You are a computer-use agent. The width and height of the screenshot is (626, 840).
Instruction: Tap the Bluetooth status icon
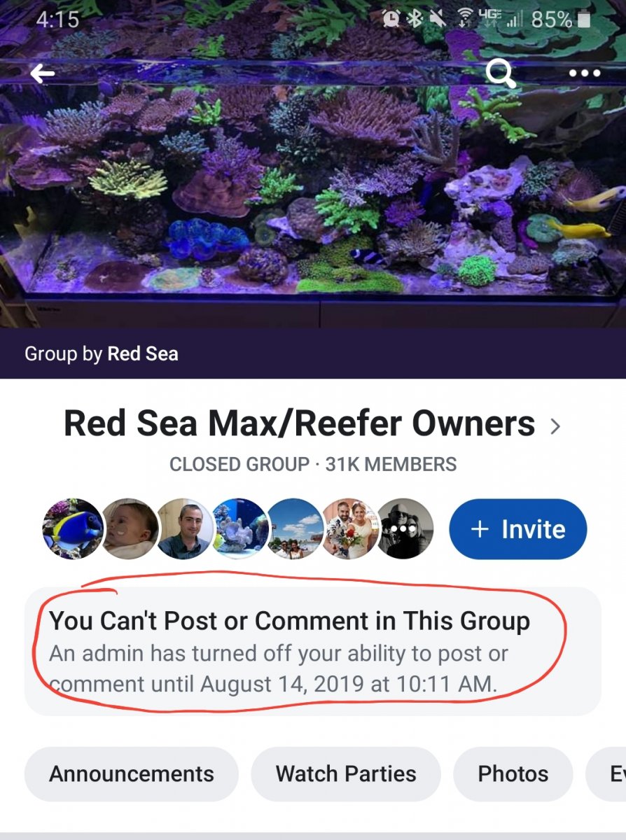tap(415, 19)
